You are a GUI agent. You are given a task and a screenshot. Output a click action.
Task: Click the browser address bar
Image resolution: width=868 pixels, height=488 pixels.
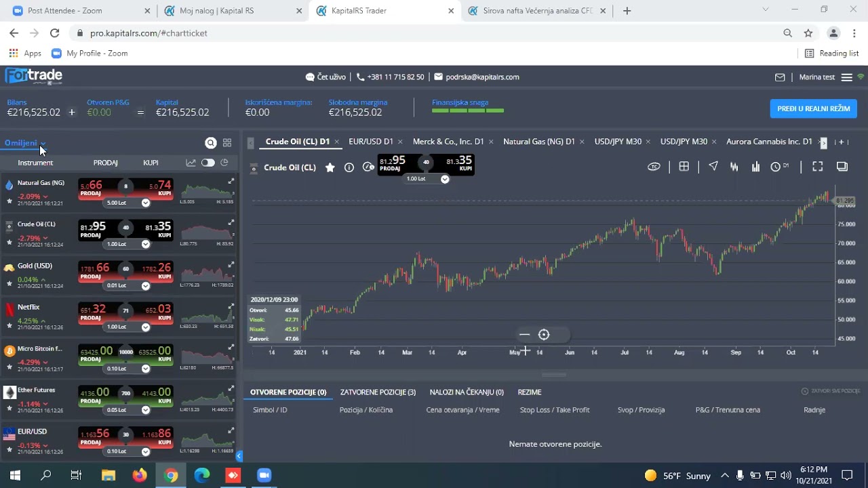click(427, 33)
